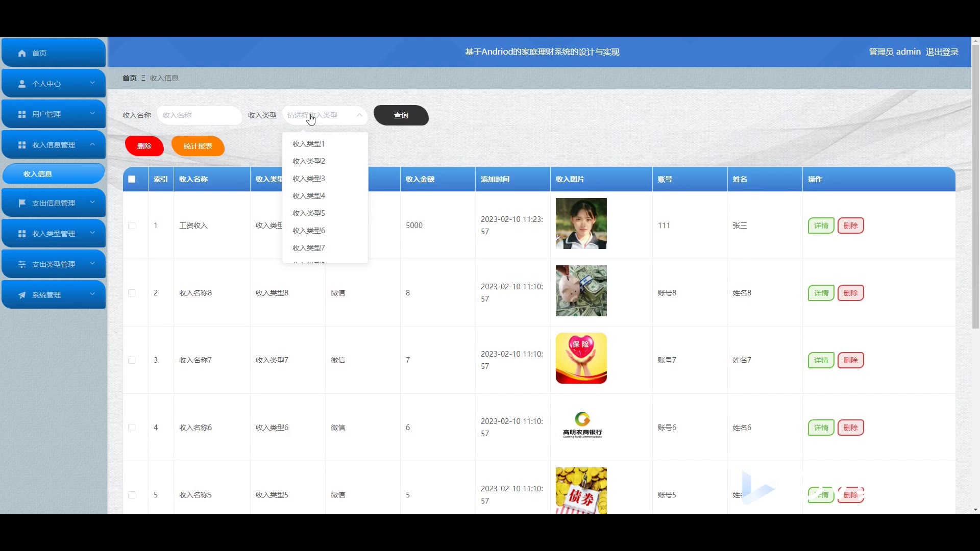
Task: Delete the 收入名称6 row
Action: pos(851,428)
